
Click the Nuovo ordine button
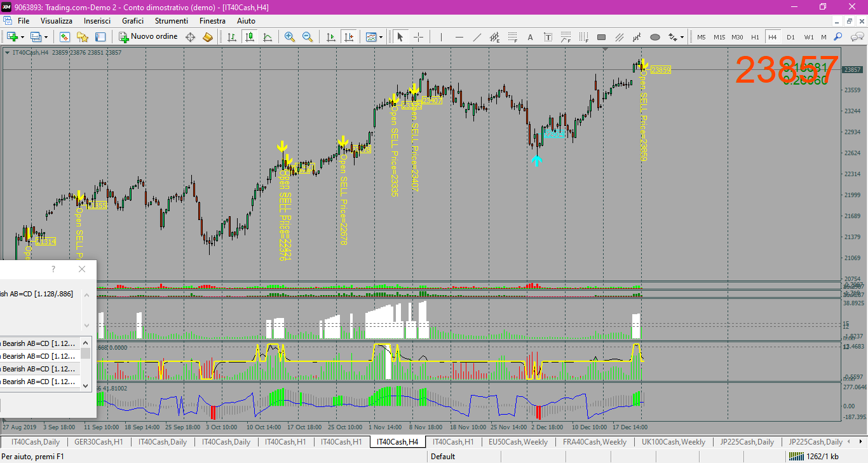point(148,37)
